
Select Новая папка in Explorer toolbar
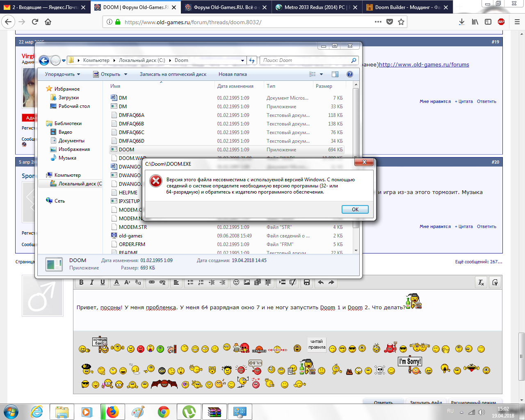pos(233,74)
